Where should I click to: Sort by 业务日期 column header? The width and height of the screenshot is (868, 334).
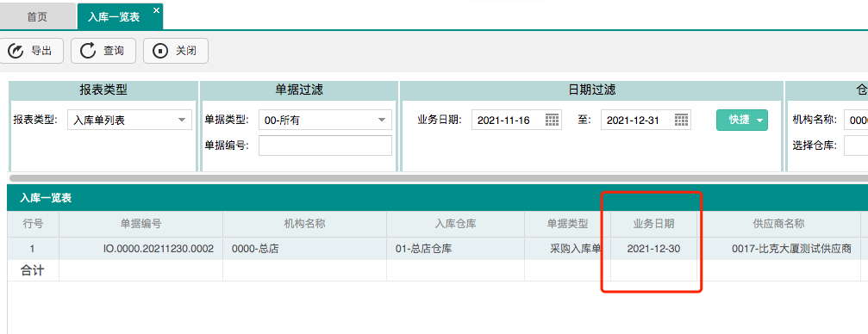[653, 224]
